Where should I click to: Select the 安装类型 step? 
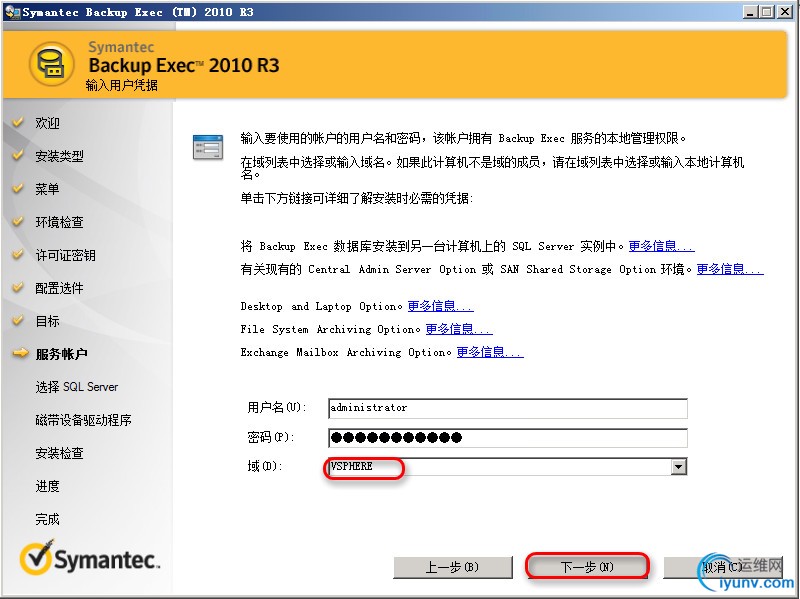(59, 156)
